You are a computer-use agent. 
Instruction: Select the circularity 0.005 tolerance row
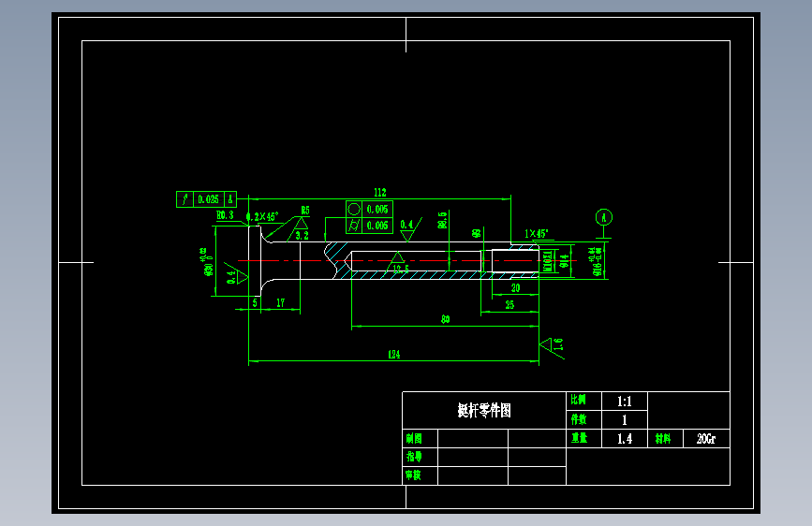pos(369,209)
